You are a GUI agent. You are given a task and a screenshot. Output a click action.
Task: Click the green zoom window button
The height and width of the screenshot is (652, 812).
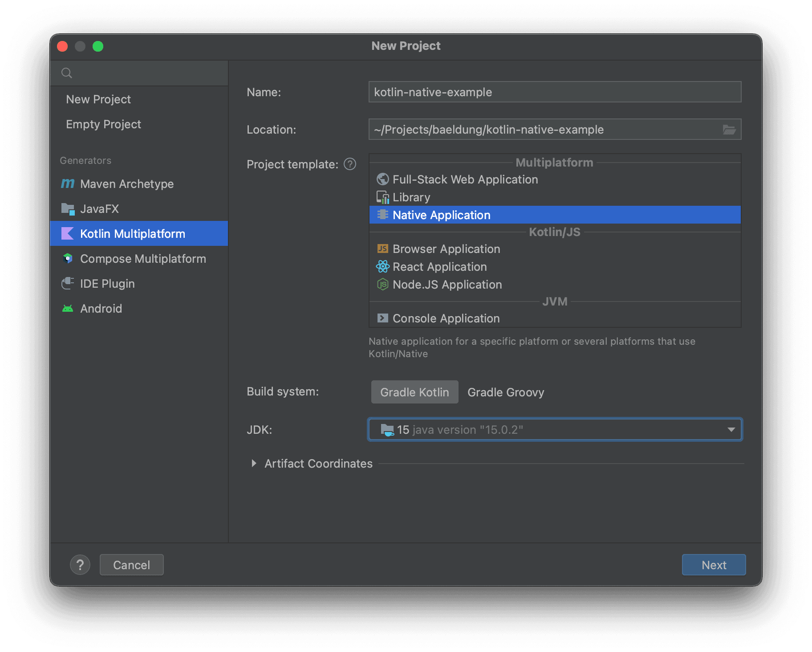coord(98,46)
